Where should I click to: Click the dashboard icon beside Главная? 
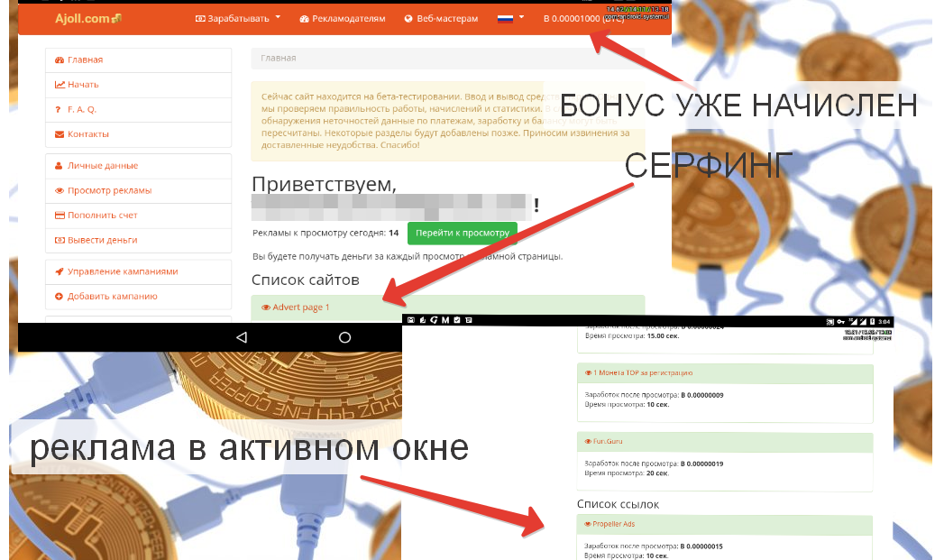(x=60, y=60)
